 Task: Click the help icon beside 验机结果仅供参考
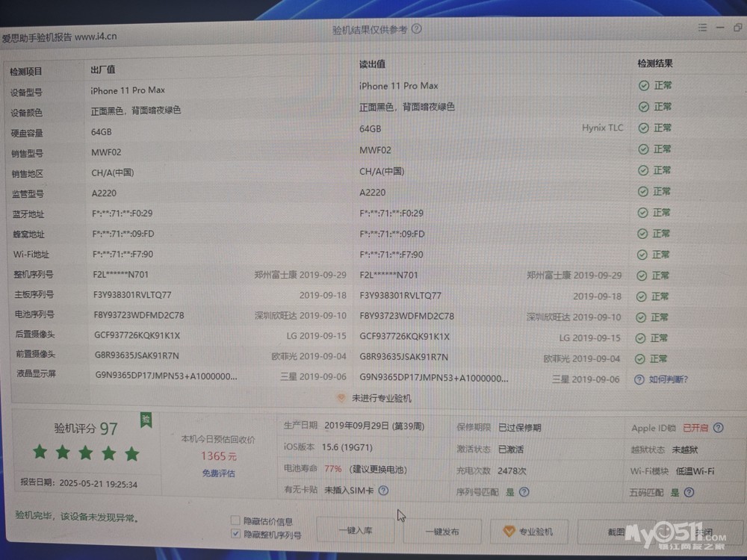pyautogui.click(x=417, y=29)
